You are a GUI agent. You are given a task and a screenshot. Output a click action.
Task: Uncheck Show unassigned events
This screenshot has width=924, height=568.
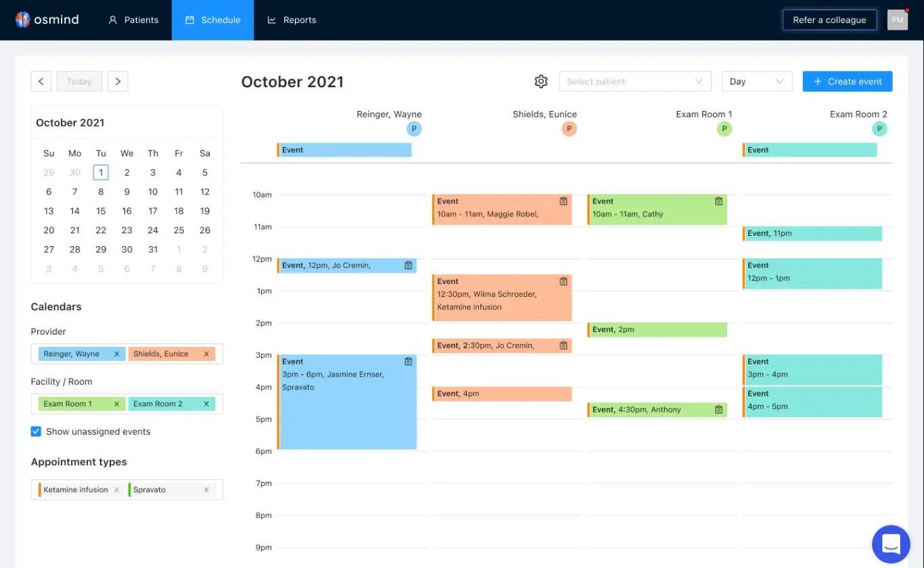pos(35,431)
